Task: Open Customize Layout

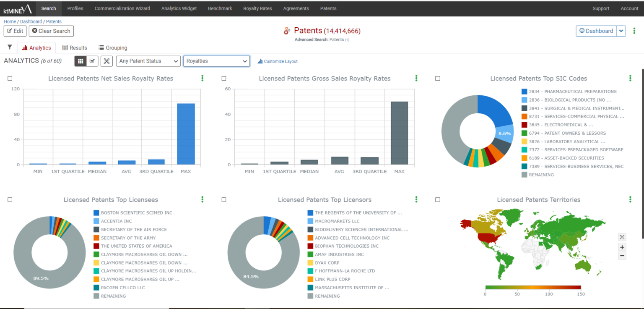Action: pyautogui.click(x=277, y=61)
